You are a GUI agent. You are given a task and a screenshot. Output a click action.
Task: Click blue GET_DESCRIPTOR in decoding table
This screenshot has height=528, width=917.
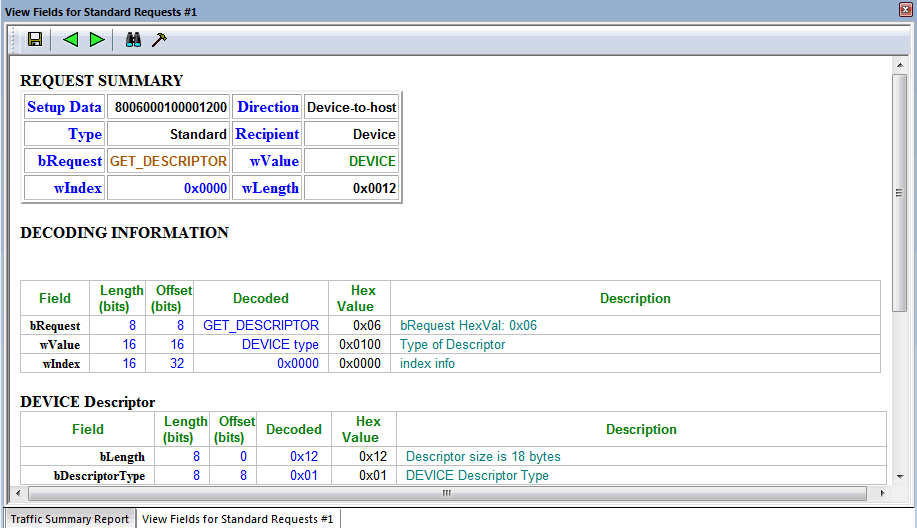261,326
